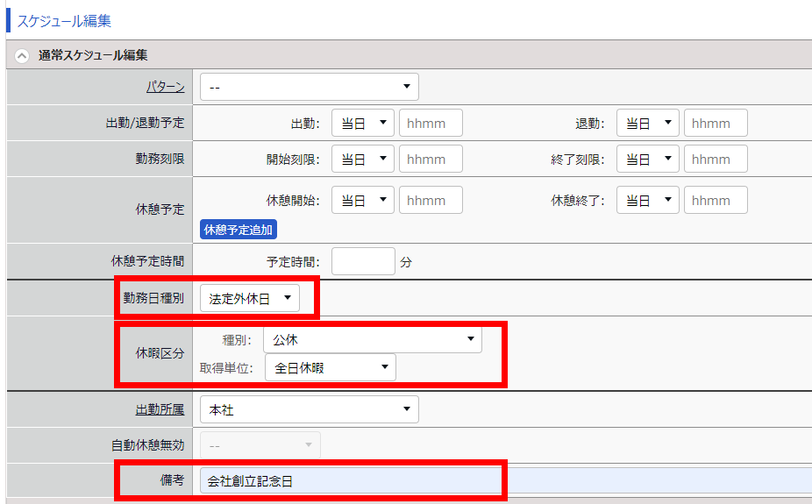The width and height of the screenshot is (812, 504).
Task: Click the 休暇区分 row label
Action: click(x=160, y=353)
